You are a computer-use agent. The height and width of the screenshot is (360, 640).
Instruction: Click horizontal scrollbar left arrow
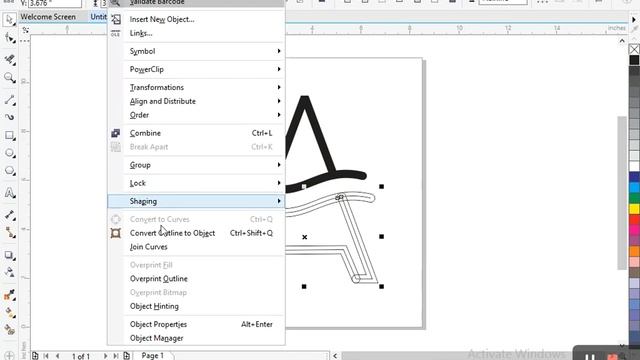point(335,356)
